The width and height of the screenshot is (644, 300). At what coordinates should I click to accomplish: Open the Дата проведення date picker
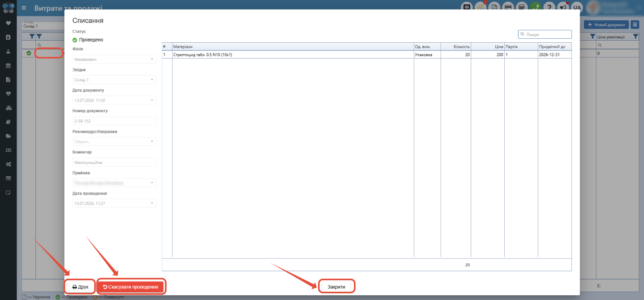coord(114,204)
